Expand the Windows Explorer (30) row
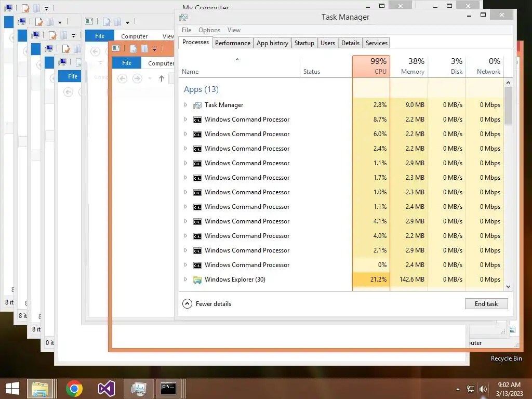The height and width of the screenshot is (399, 532). click(185, 279)
